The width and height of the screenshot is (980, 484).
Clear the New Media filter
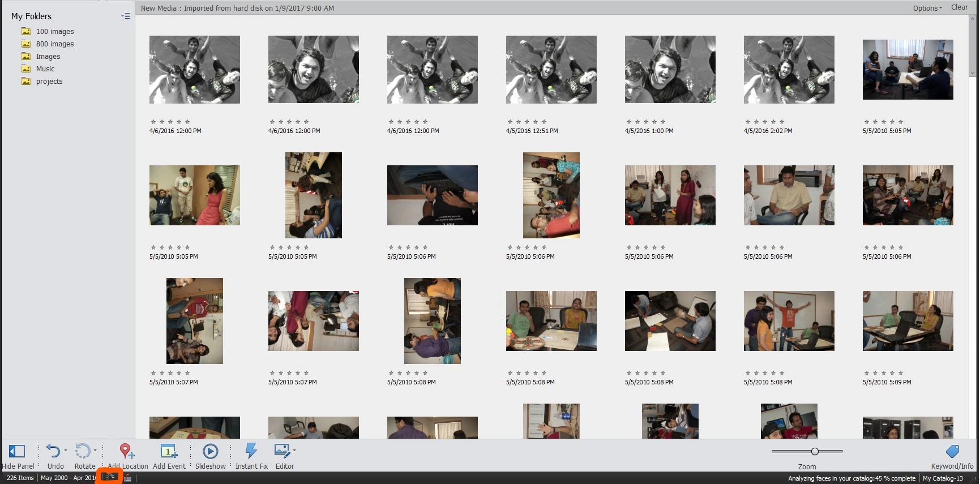[959, 7]
